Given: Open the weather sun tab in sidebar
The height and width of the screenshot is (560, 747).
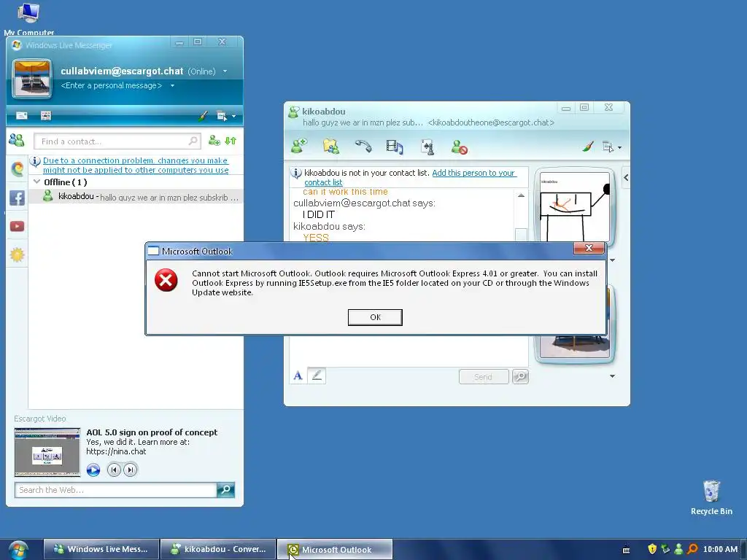Looking at the screenshot, I should 18,254.
